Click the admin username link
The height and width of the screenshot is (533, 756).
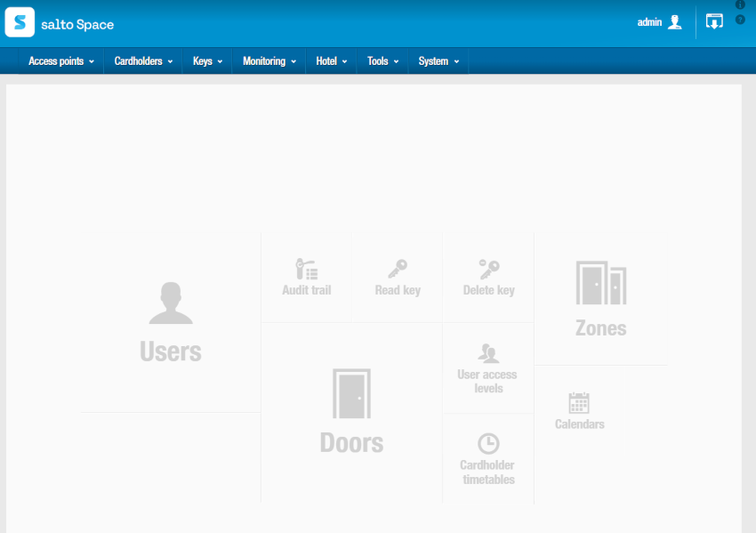[649, 22]
